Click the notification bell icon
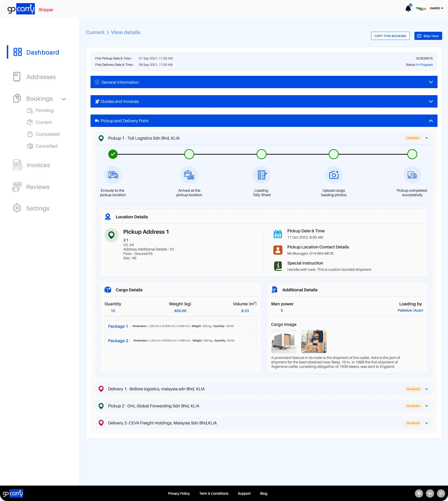 408,9
